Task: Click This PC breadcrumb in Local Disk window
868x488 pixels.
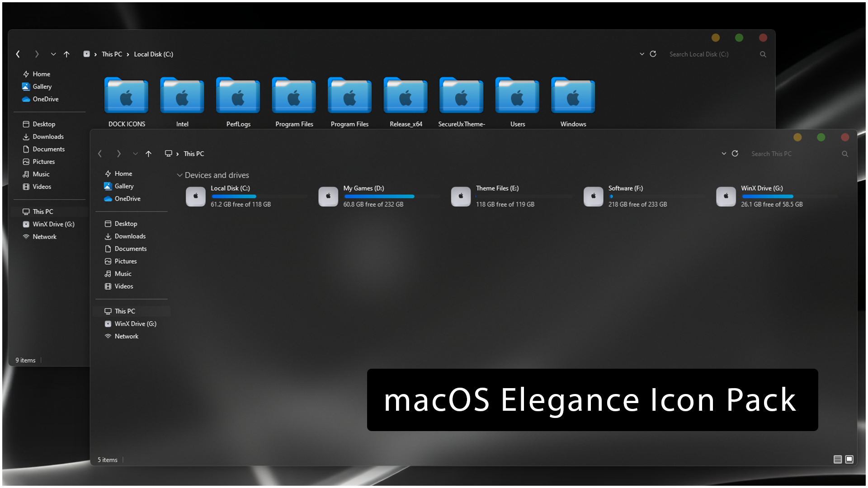Action: [112, 54]
